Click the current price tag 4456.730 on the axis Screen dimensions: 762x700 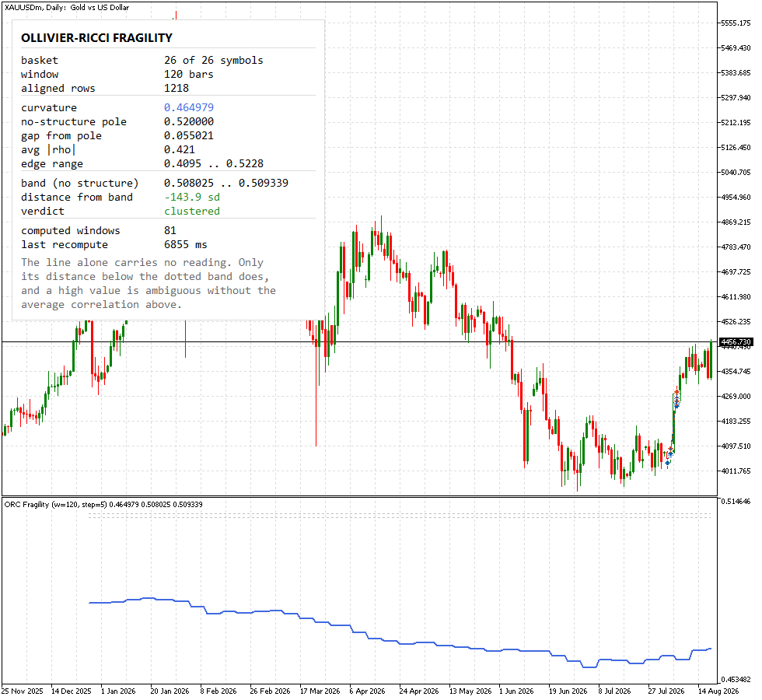(x=736, y=342)
